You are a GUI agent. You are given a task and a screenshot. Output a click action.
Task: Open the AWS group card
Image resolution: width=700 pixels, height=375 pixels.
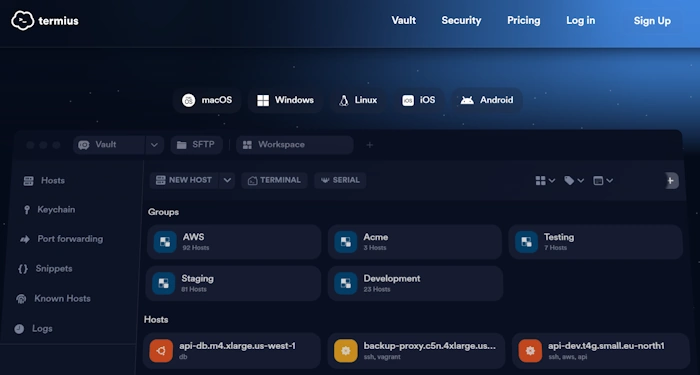(234, 242)
